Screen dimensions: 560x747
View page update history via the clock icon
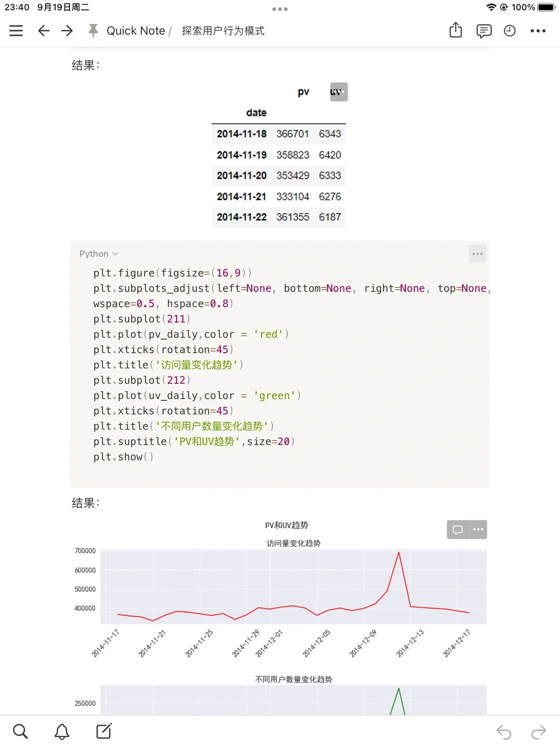510,31
